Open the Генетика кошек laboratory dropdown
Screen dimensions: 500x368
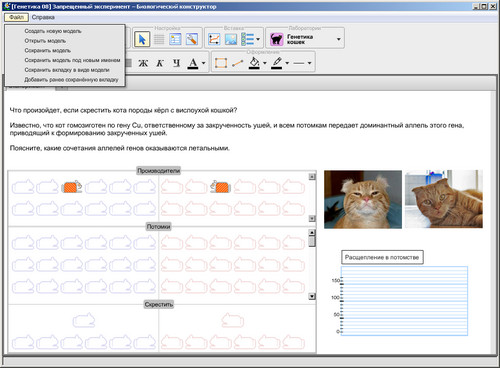pos(339,39)
